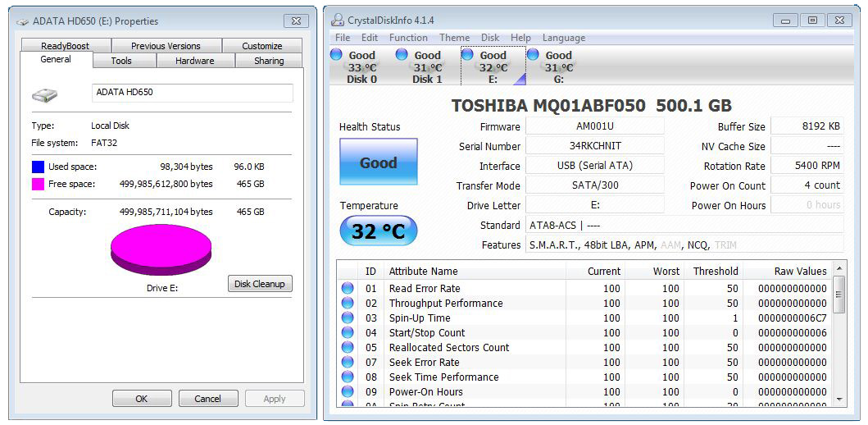Click the blue Used space color box
868x425 pixels.
coord(38,167)
